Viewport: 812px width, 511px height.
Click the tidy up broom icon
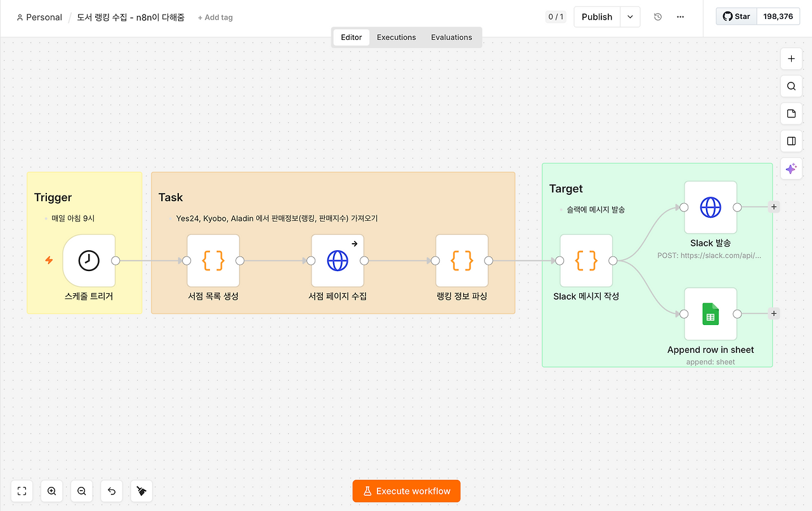click(141, 491)
